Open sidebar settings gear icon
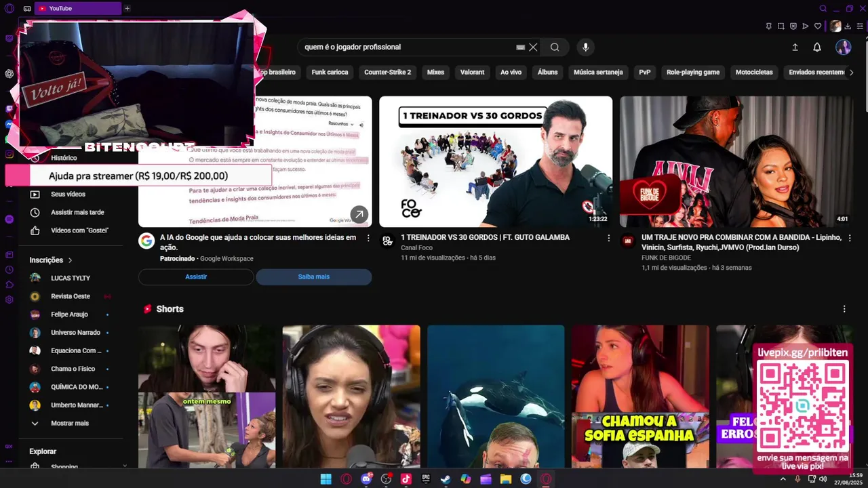Screen dimensions: 868x488 (9, 300)
